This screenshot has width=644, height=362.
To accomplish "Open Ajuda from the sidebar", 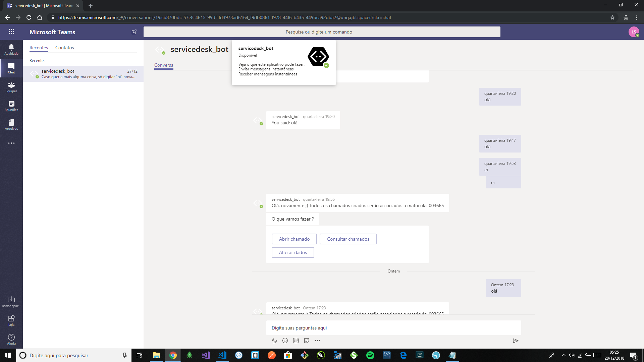I will tap(11, 339).
